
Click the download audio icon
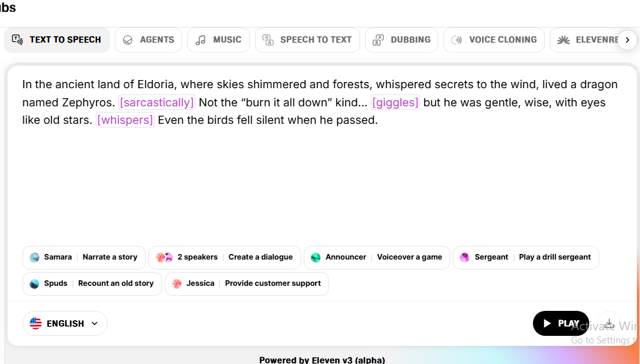[x=609, y=323]
